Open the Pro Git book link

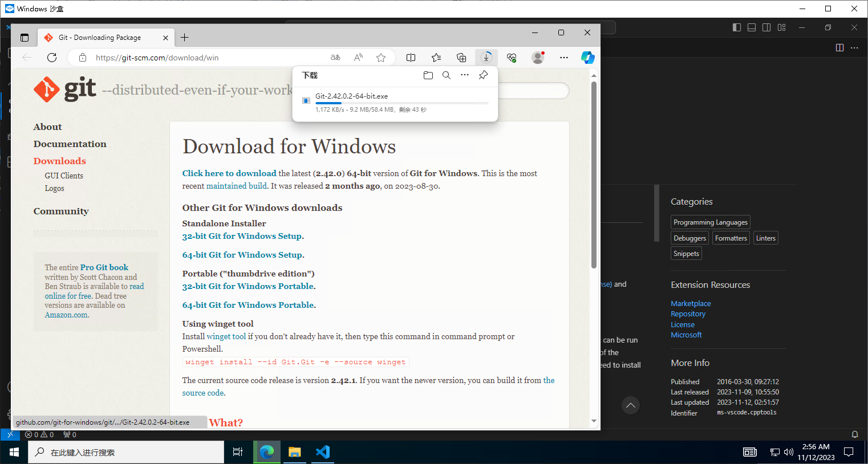click(104, 267)
